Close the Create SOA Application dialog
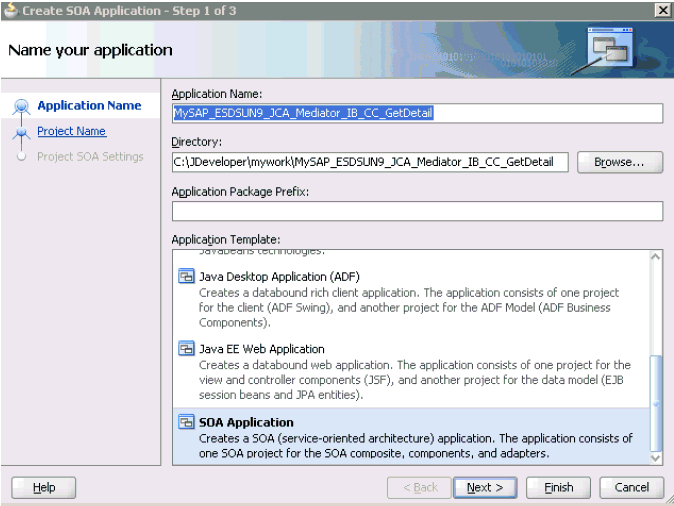Image resolution: width=674 pixels, height=506 pixels. (663, 10)
